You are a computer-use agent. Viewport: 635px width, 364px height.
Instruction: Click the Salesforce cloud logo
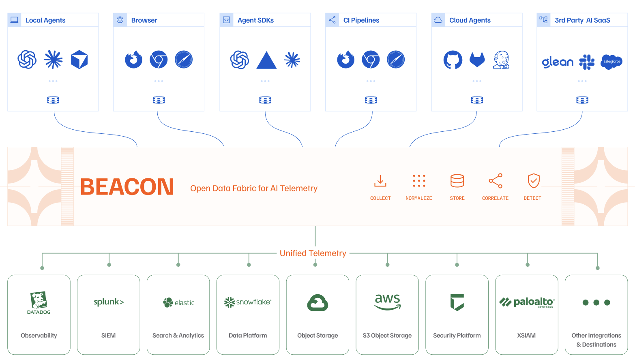[x=611, y=62]
